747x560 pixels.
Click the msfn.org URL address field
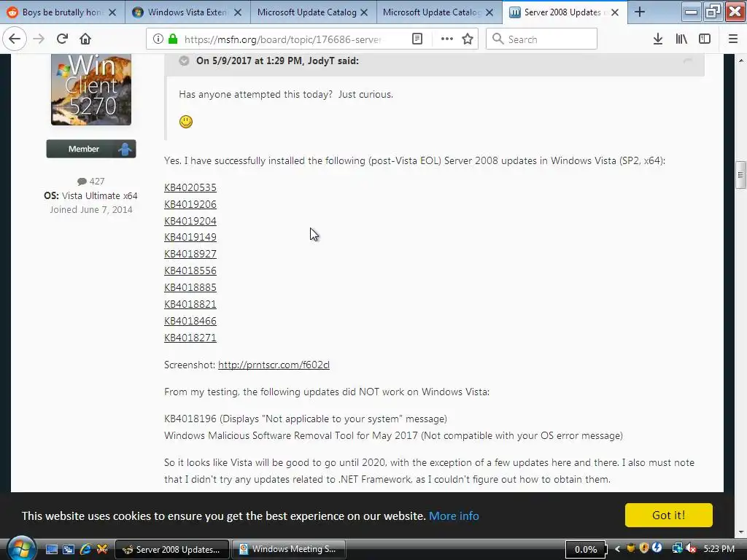tap(282, 39)
